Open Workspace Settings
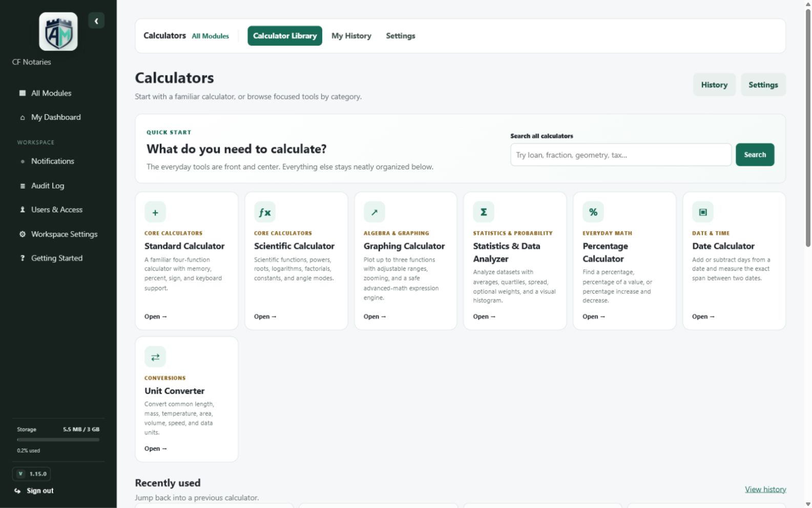 [64, 234]
